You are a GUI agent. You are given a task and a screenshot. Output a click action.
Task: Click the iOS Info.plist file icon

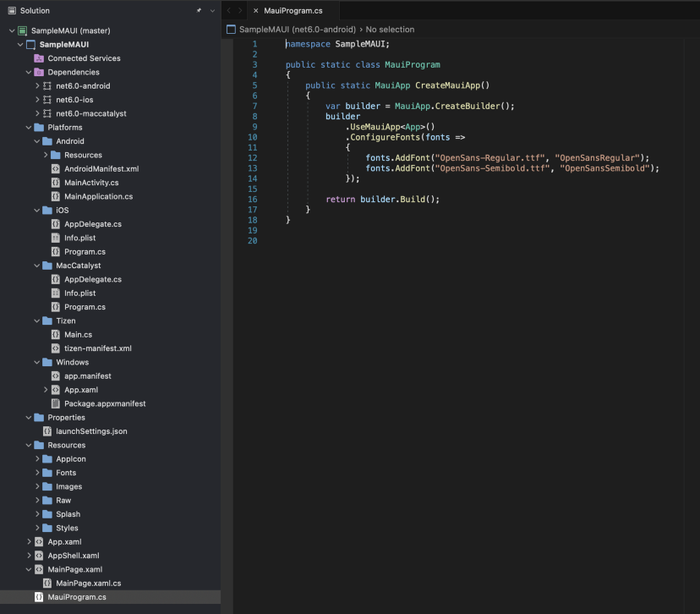[x=55, y=238]
